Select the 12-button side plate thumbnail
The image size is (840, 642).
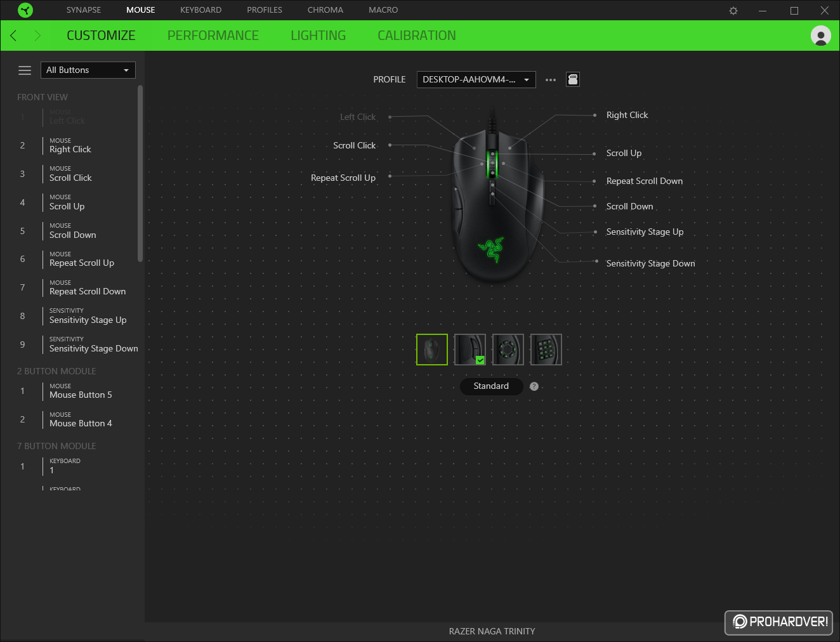click(x=546, y=350)
